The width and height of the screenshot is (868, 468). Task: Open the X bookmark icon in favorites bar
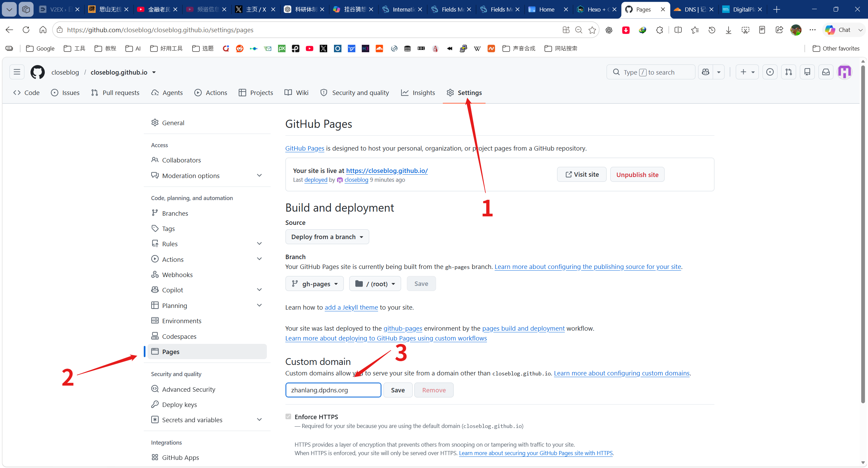[x=323, y=48]
